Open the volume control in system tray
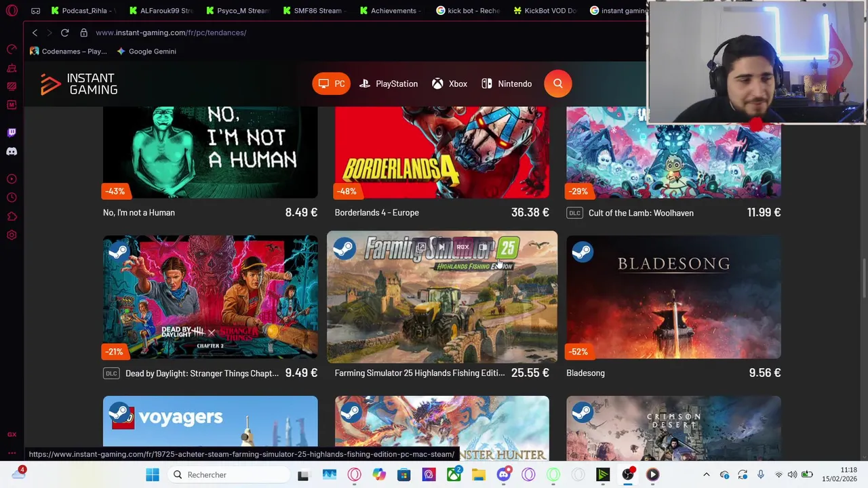The image size is (868, 488). coord(793,474)
